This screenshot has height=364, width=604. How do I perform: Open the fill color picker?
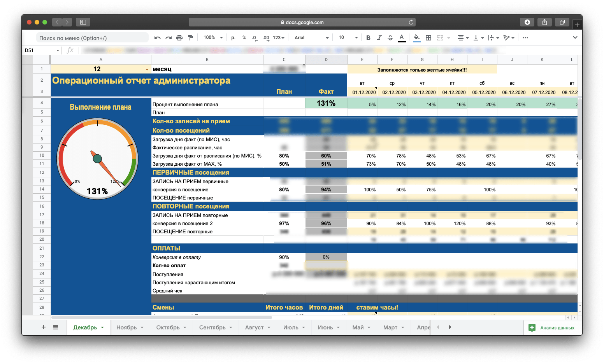pos(417,38)
